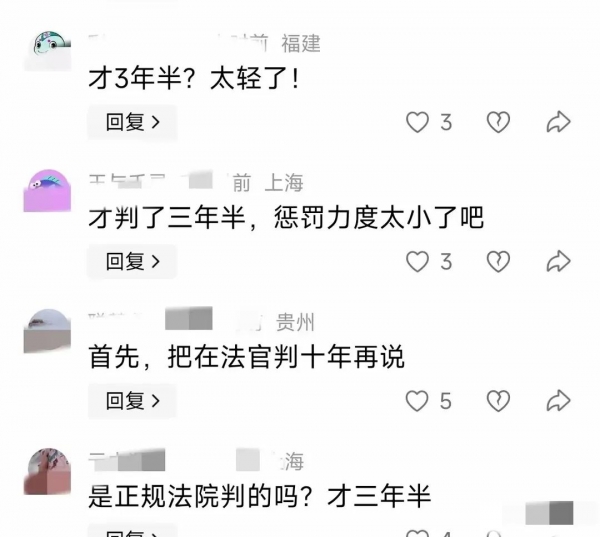This screenshot has height=537, width=600.
Task: Tap the 贵州 location label
Action: pyautogui.click(x=295, y=322)
